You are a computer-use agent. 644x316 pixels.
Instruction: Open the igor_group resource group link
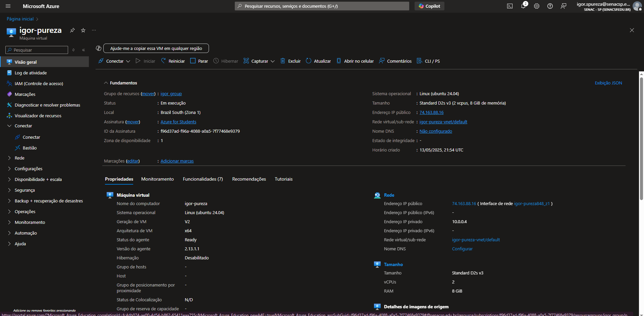[171, 93]
